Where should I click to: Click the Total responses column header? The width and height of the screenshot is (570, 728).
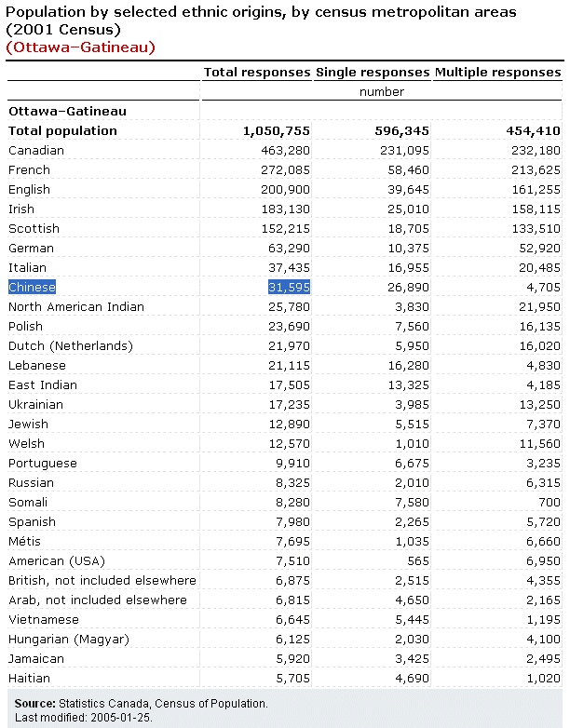(257, 72)
